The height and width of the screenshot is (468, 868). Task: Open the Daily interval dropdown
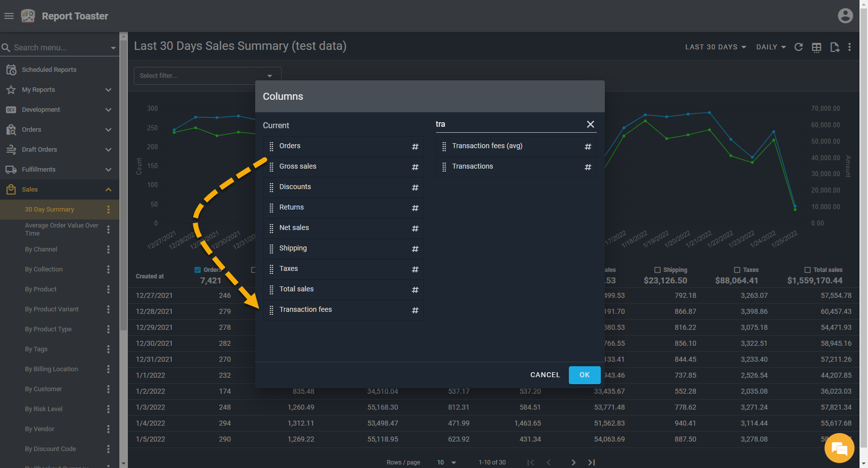click(x=771, y=47)
